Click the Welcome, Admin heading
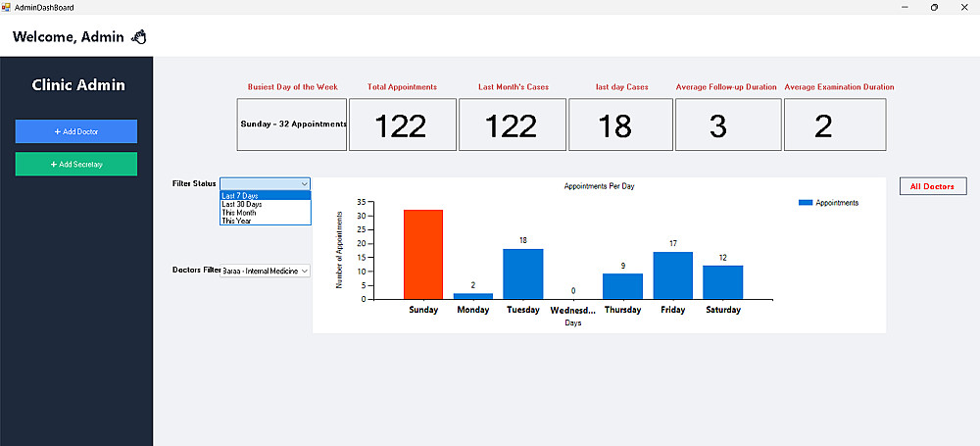The image size is (980, 446). point(69,37)
